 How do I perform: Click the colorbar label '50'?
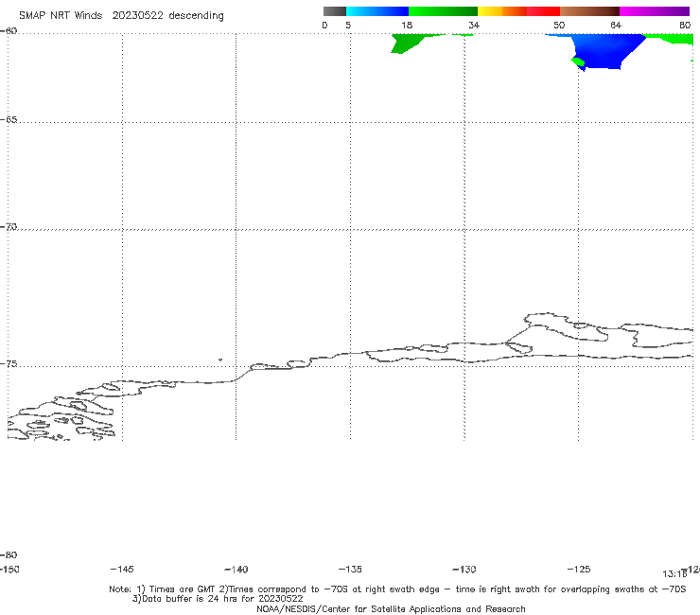[559, 25]
